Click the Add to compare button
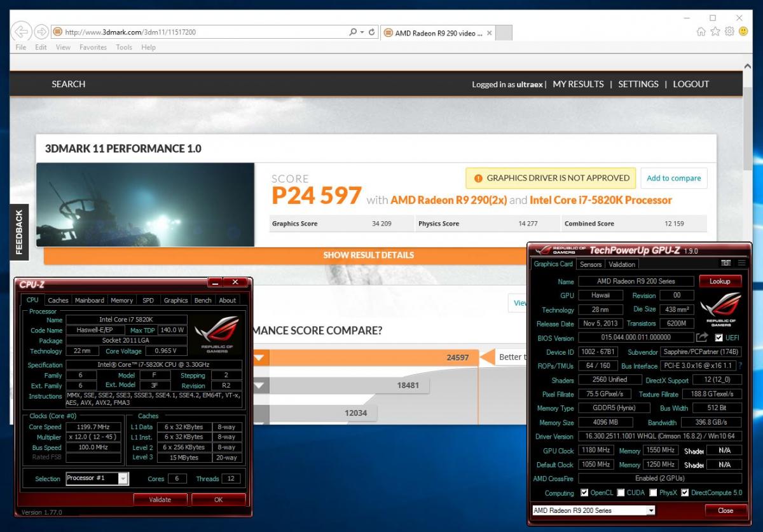Image resolution: width=763 pixels, height=532 pixels. pyautogui.click(x=673, y=178)
